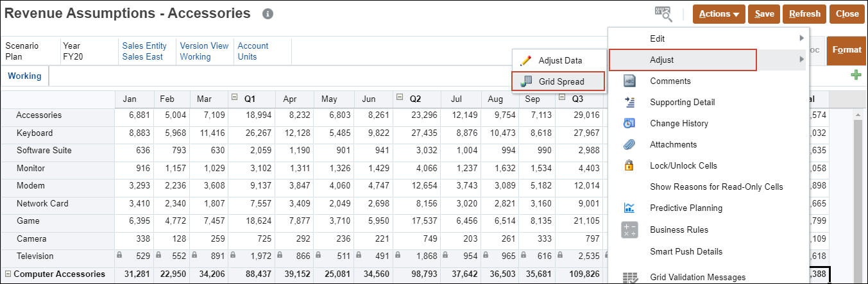Click the scroll up arrow of the grid

(x=858, y=114)
